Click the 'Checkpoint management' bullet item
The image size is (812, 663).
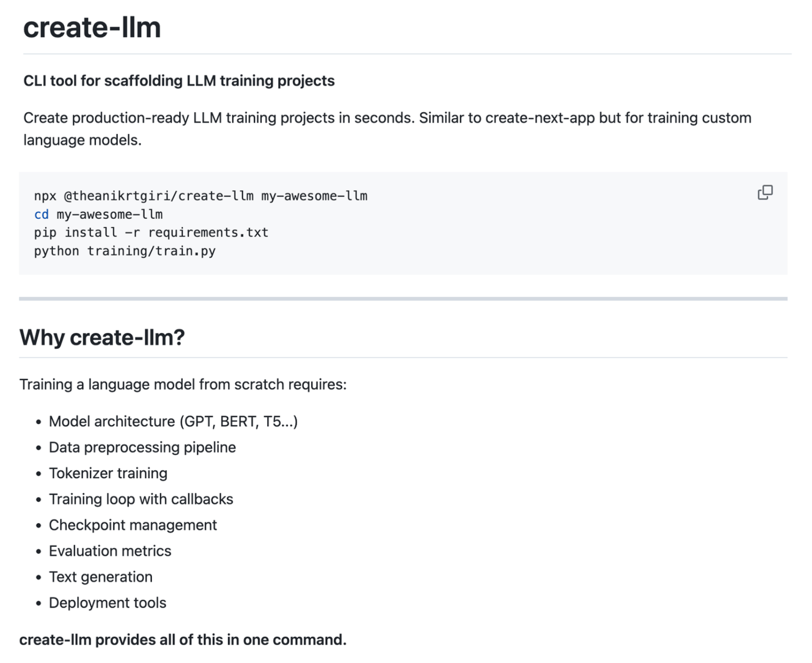(x=133, y=525)
